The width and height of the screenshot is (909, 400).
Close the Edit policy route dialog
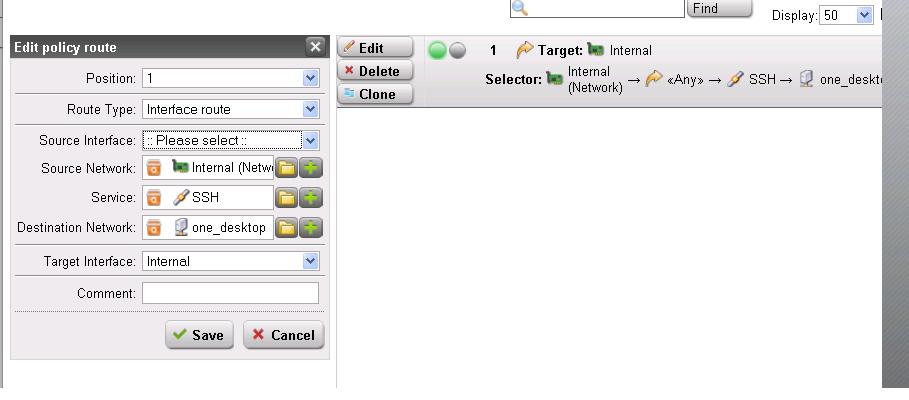[x=315, y=47]
